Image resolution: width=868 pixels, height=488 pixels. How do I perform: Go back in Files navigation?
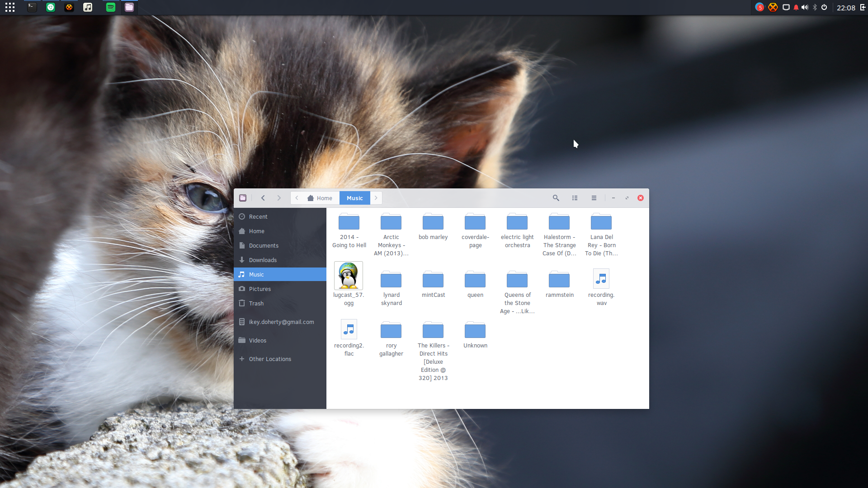[263, 198]
